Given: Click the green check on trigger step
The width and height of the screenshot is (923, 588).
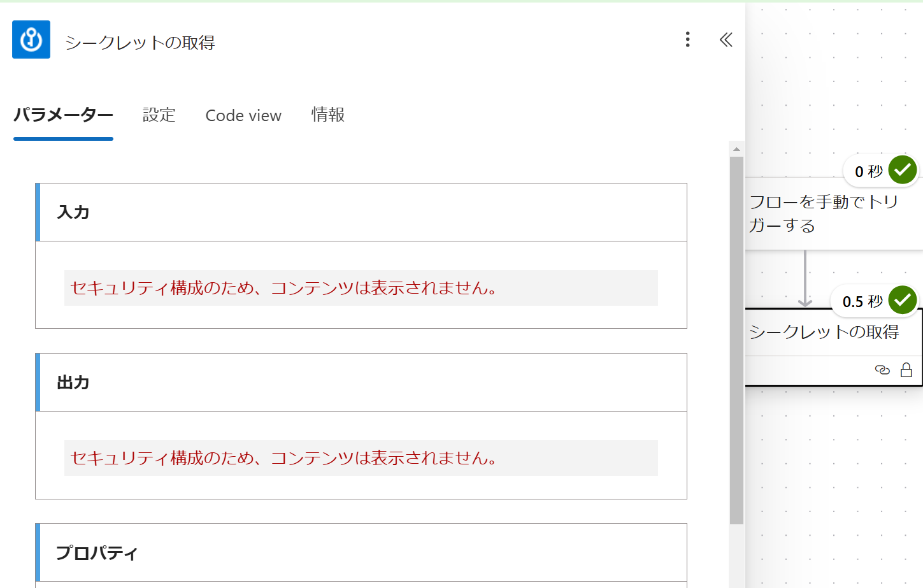Looking at the screenshot, I should 903,169.
